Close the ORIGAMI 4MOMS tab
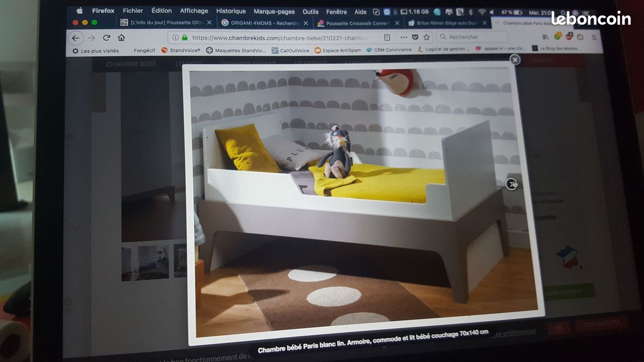The image size is (644, 362). pyautogui.click(x=305, y=23)
